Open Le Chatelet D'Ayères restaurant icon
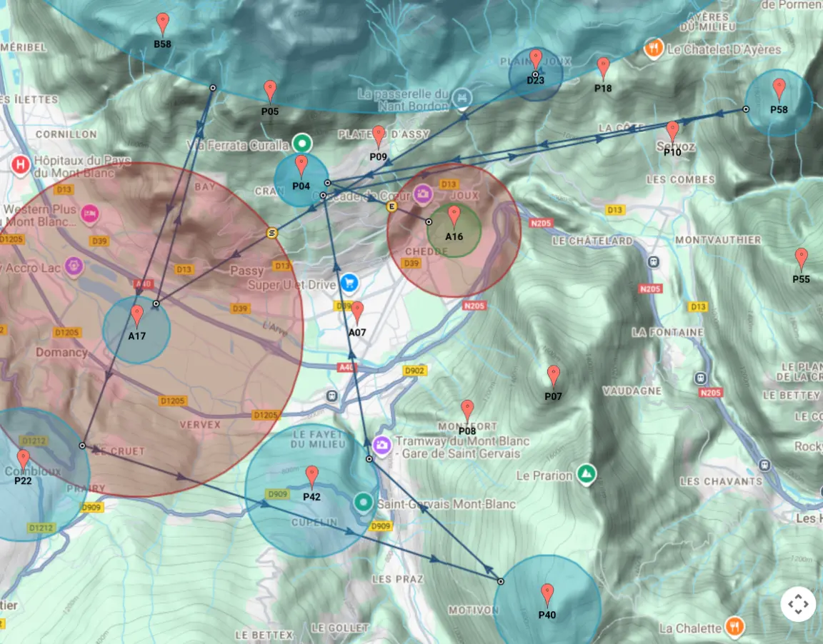 pos(653,49)
